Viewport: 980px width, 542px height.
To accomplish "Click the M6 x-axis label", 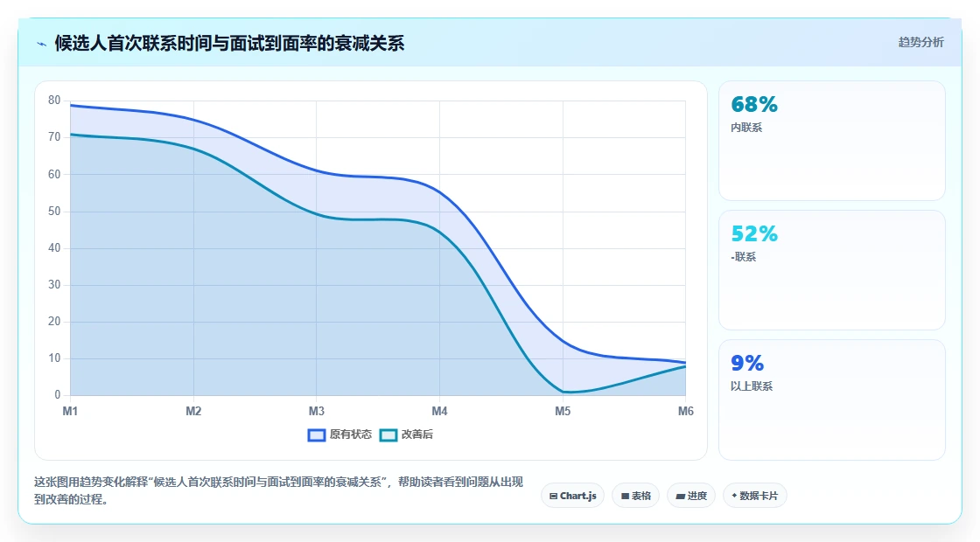I will coord(686,411).
